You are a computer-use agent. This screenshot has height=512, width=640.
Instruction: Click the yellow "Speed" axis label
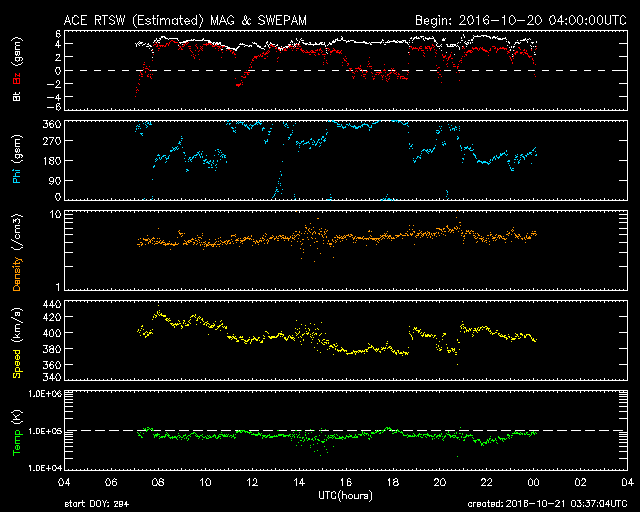(x=17, y=364)
